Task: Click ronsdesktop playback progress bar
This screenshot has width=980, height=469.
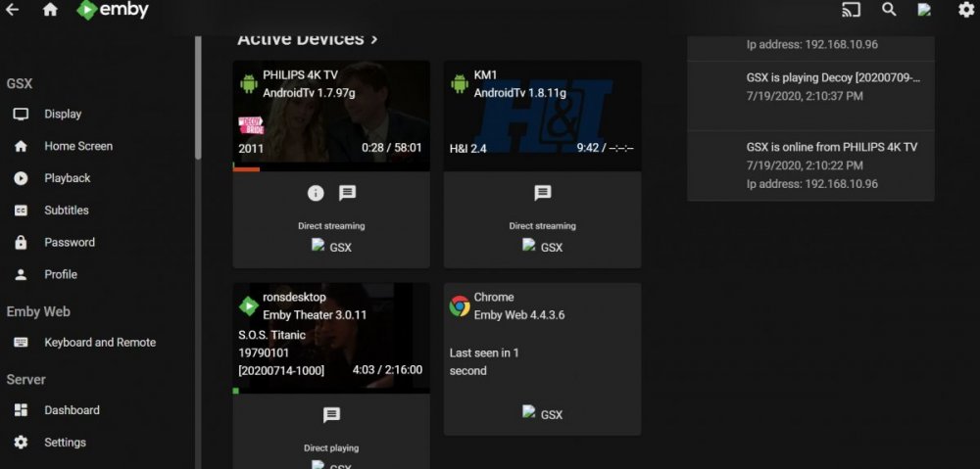Action: click(x=331, y=391)
